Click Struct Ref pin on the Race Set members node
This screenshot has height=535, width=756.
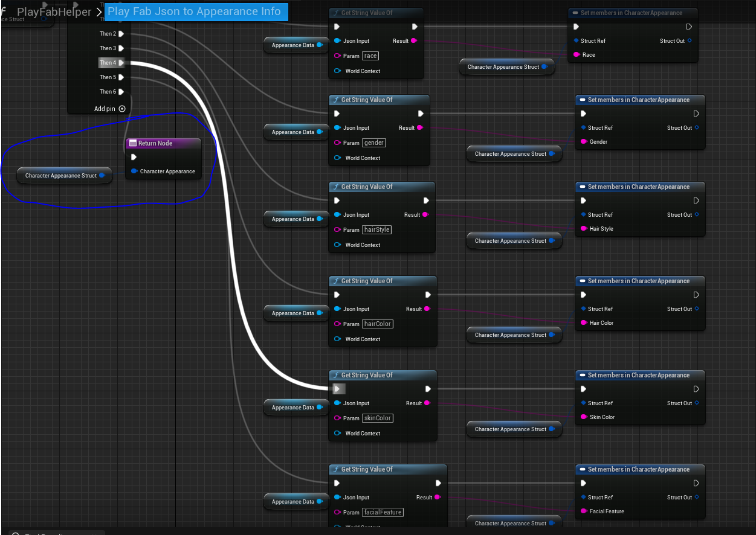577,41
